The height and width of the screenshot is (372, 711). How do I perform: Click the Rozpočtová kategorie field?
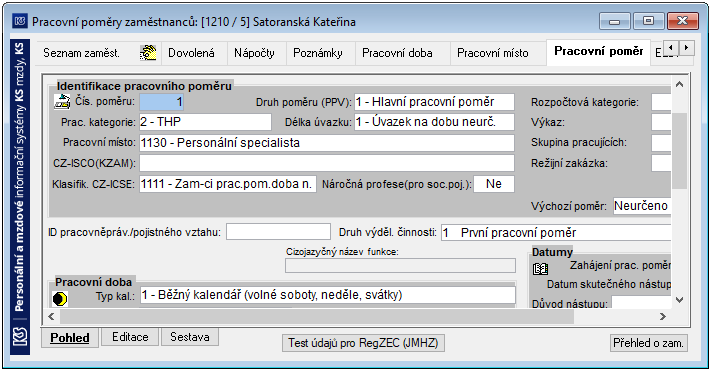tap(661, 102)
